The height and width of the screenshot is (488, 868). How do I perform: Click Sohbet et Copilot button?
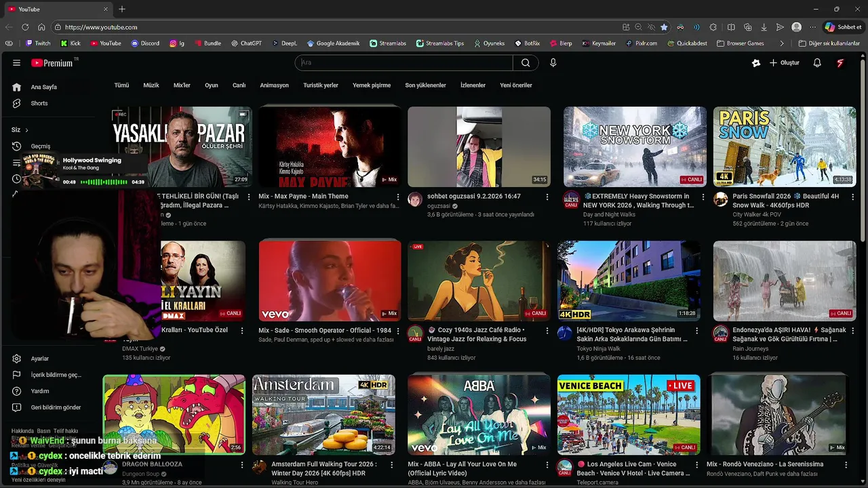click(x=843, y=27)
